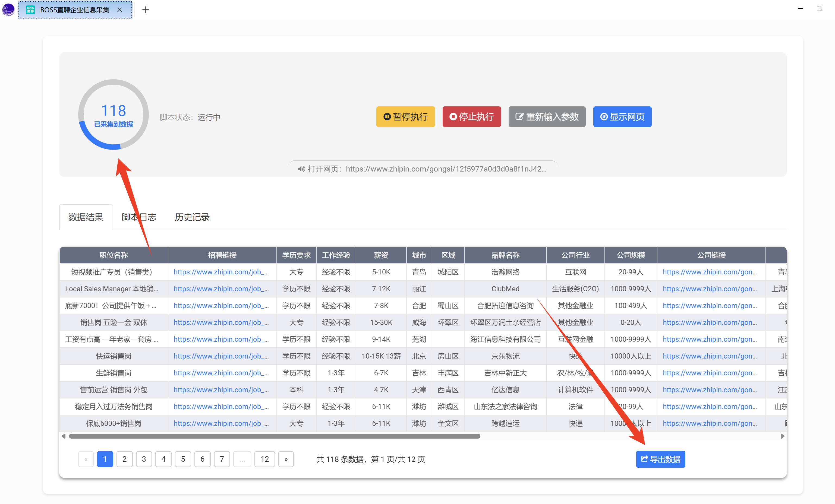Go to previous page with « button
Viewport: 835px width, 504px height.
[x=86, y=459]
